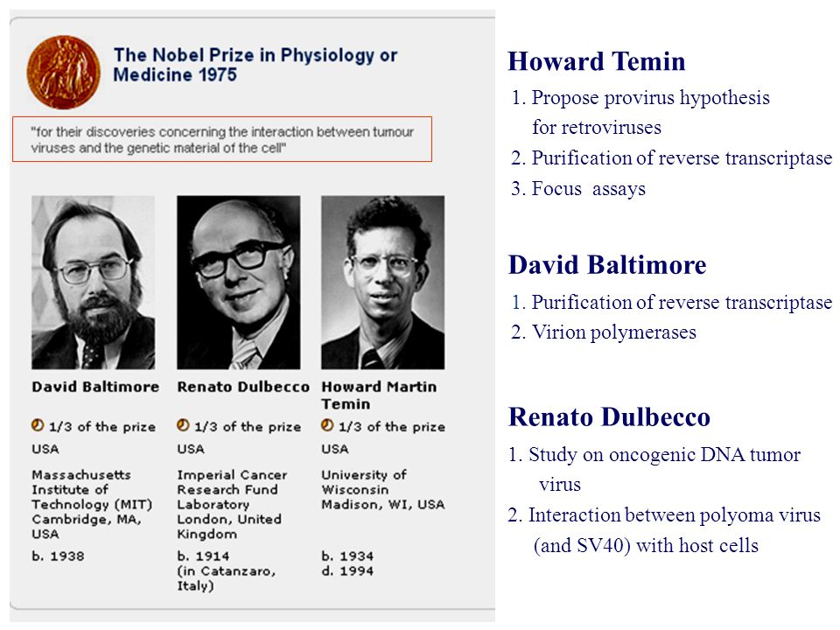
Task: Open Renato Dulbecco's portrait photo
Action: pyautogui.click(x=238, y=283)
